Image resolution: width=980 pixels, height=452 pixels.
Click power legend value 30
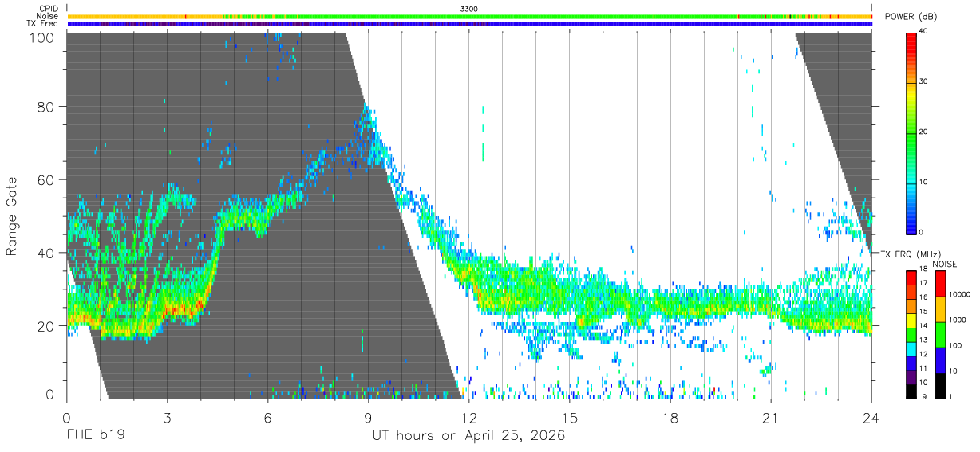[x=925, y=82]
